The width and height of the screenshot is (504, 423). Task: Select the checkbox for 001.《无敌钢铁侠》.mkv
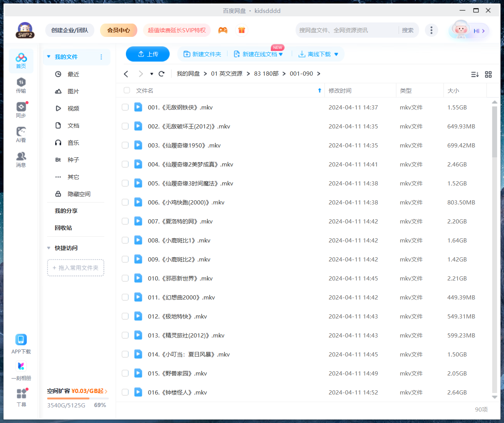click(x=125, y=107)
